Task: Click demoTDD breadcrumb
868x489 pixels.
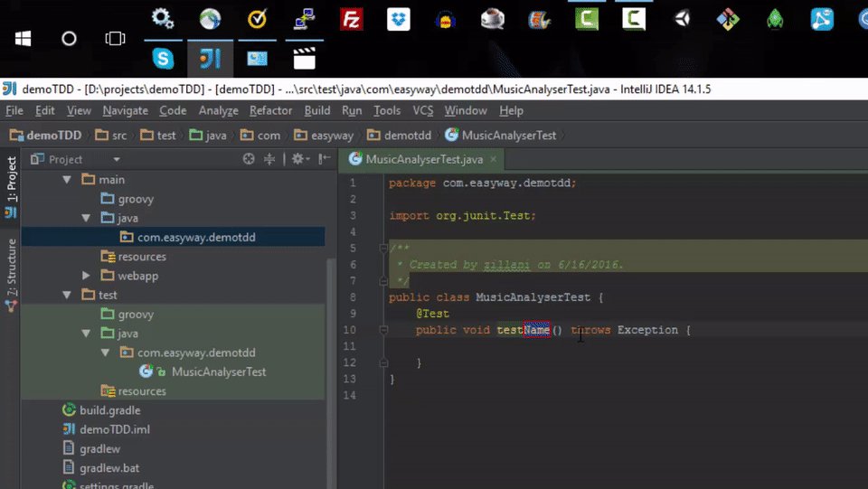Action: [x=46, y=136]
